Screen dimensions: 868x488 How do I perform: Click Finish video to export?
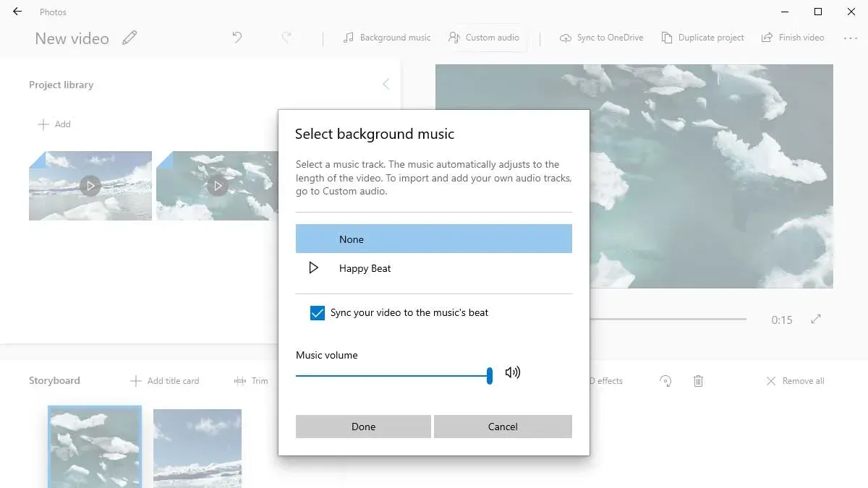(x=793, y=38)
